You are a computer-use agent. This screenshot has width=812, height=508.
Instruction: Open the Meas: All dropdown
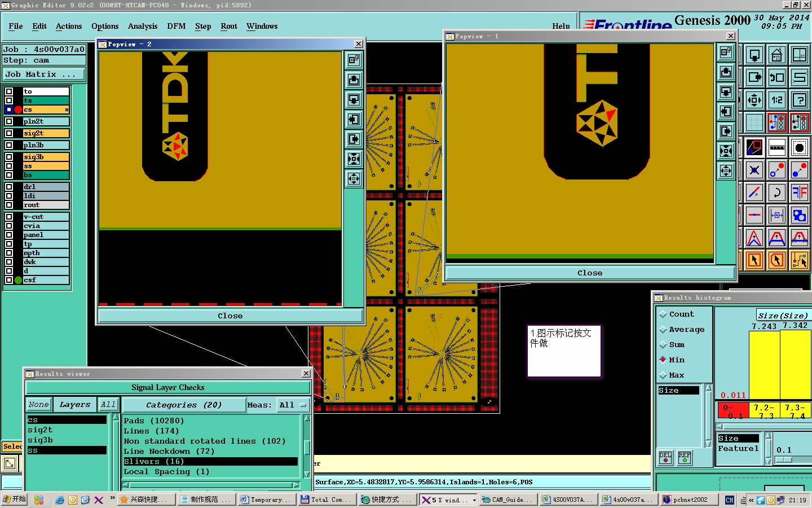(293, 405)
